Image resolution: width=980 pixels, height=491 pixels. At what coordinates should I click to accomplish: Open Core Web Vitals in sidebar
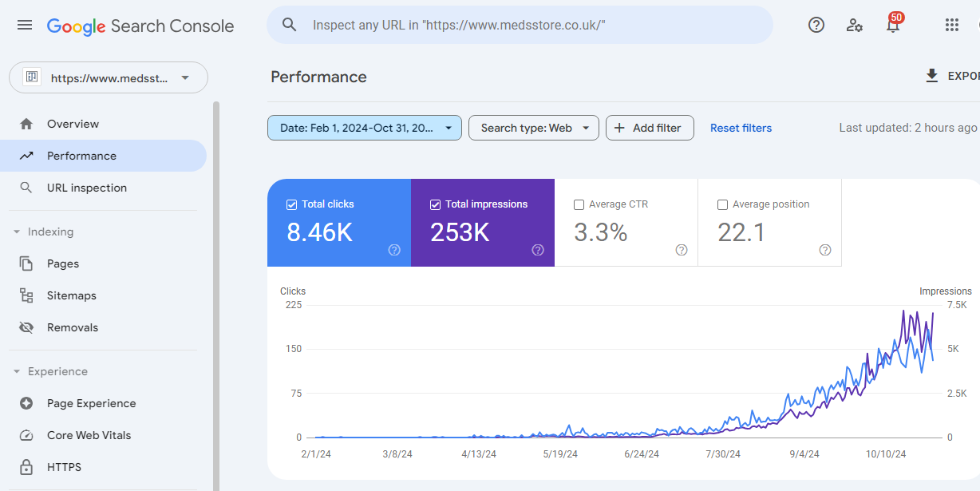click(x=104, y=435)
